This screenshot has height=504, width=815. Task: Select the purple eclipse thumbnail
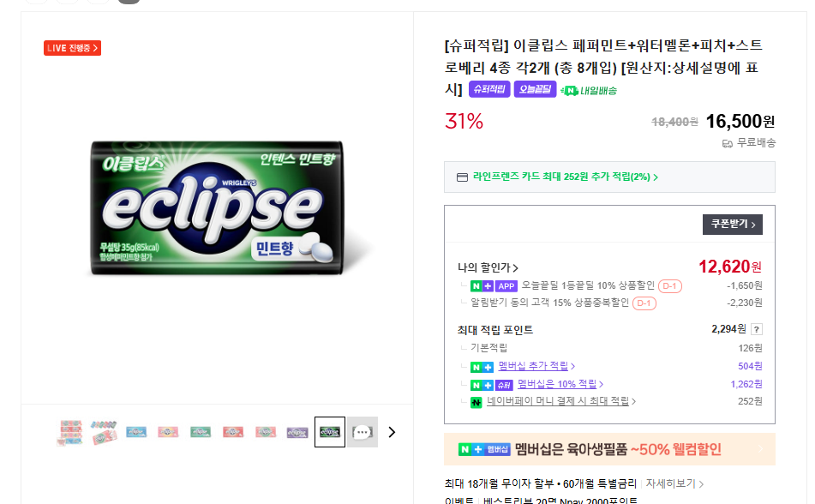coord(297,432)
